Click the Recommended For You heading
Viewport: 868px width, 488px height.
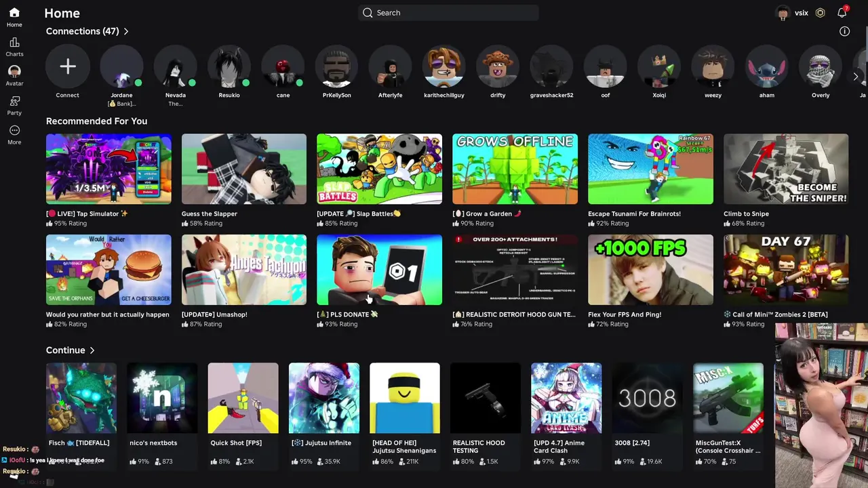(96, 121)
